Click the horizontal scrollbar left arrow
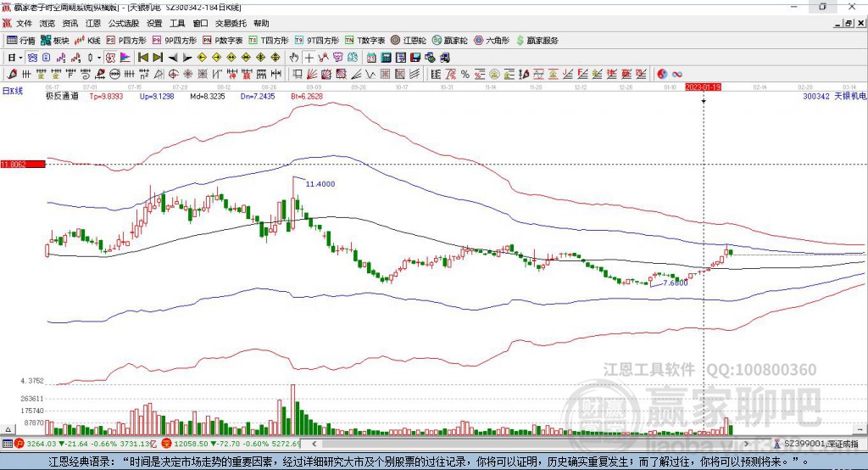The image size is (868, 470). click(x=314, y=444)
